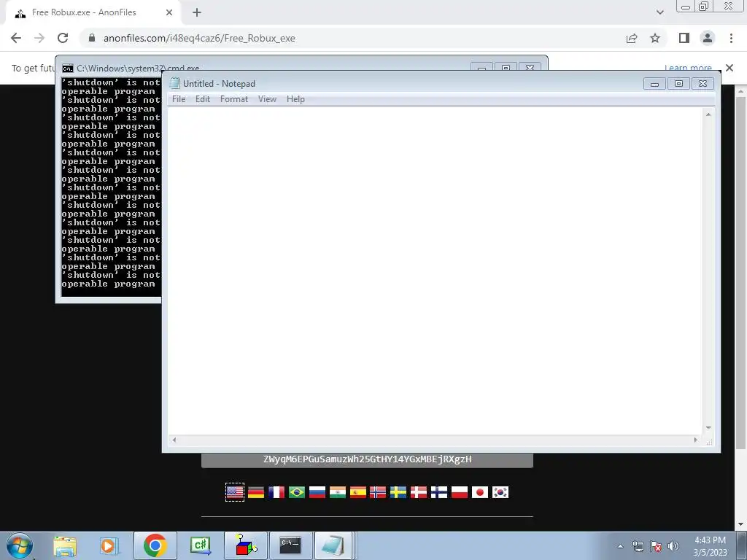Expand the Chrome tab search chevron
The height and width of the screenshot is (560, 747).
click(659, 12)
